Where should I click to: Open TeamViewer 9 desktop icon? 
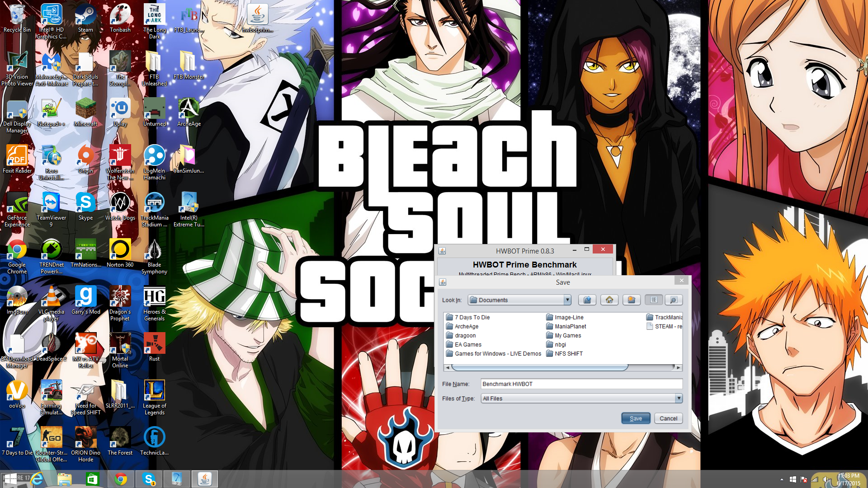coord(51,209)
